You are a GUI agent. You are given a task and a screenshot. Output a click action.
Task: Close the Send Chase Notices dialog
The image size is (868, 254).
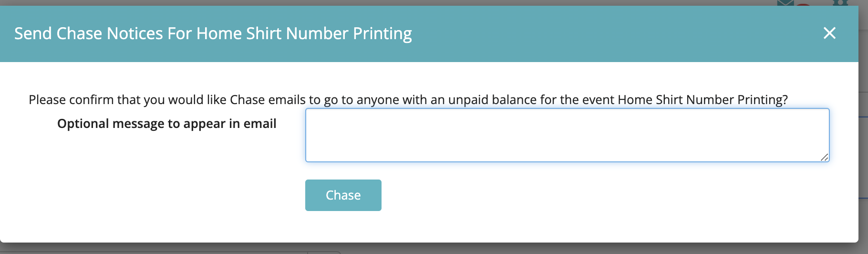[829, 33]
